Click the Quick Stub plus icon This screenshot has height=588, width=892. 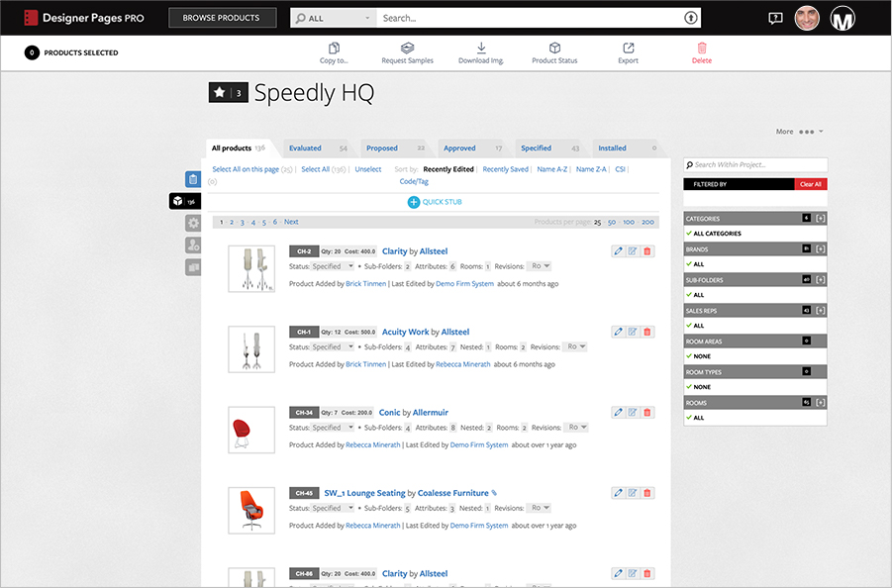[x=414, y=202]
